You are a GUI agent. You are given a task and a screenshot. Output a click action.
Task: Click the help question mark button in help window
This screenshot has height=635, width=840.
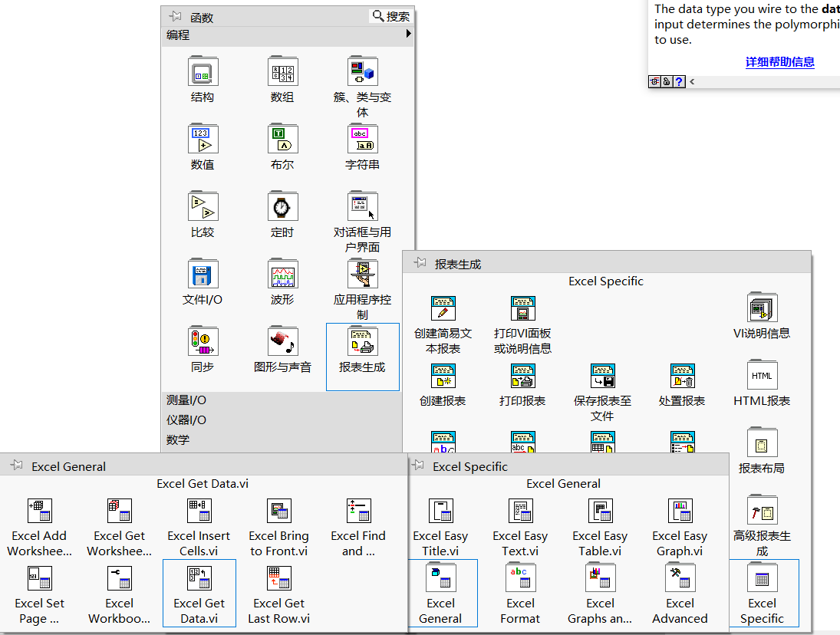[680, 81]
